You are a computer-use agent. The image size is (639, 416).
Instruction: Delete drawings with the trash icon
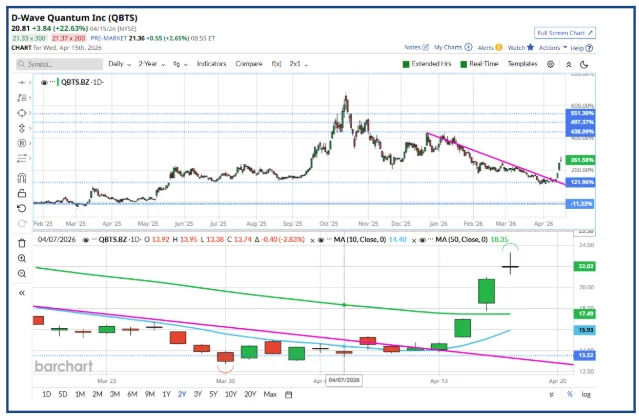pos(22,243)
